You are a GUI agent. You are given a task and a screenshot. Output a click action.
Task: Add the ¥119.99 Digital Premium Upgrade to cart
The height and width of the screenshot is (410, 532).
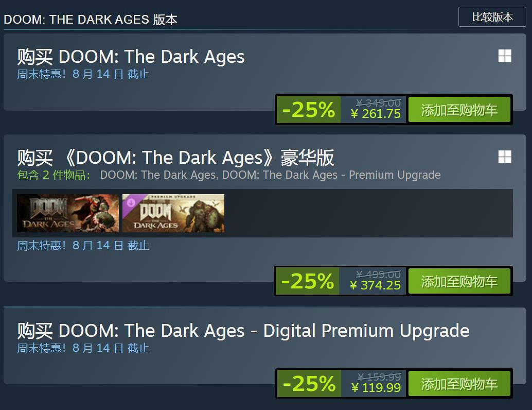coord(459,384)
